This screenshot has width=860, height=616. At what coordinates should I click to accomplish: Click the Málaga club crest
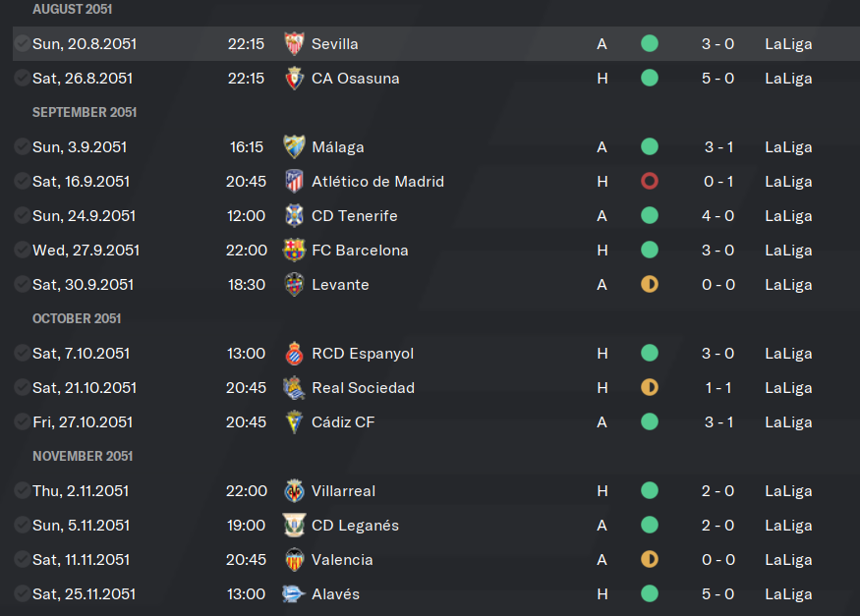pyautogui.click(x=294, y=146)
